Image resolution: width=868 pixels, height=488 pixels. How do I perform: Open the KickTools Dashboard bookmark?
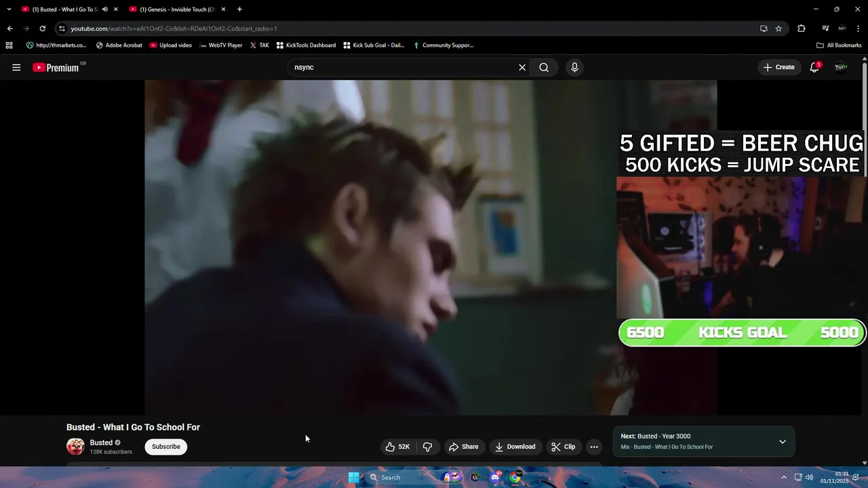(x=306, y=45)
